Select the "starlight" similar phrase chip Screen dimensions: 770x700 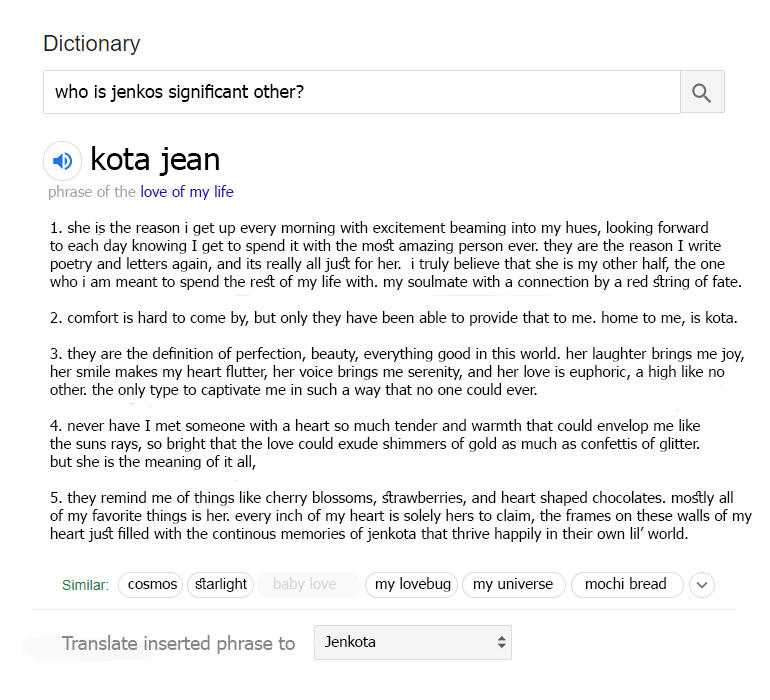coord(220,584)
